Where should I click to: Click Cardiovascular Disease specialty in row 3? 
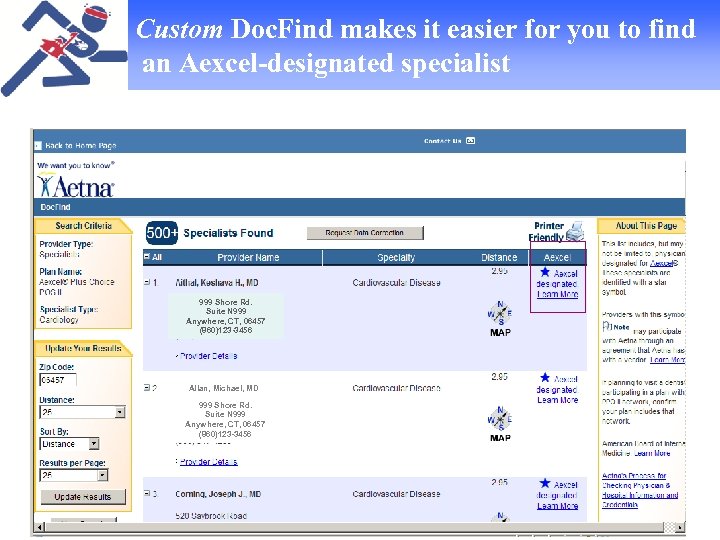coord(396,494)
